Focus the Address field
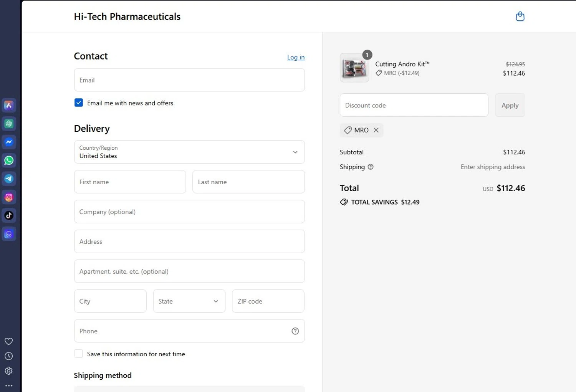576x392 pixels. pyautogui.click(x=189, y=241)
